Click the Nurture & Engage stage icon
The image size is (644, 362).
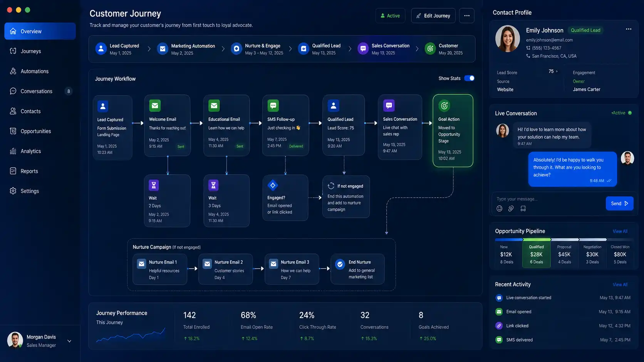pos(236,49)
